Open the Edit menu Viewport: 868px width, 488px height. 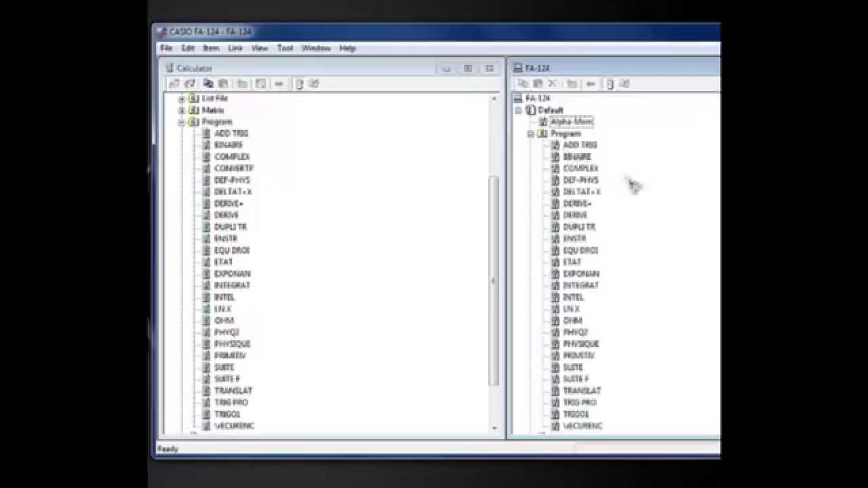coord(188,48)
